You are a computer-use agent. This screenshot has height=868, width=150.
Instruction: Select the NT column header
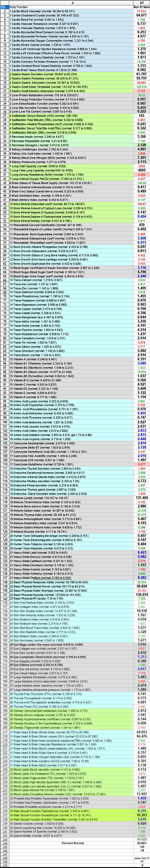coord(142,2)
